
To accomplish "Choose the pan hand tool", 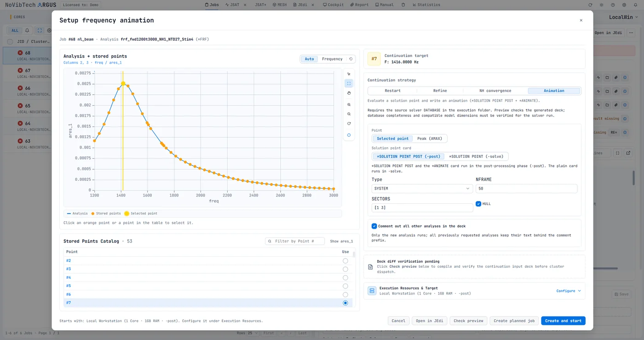I will [349, 93].
